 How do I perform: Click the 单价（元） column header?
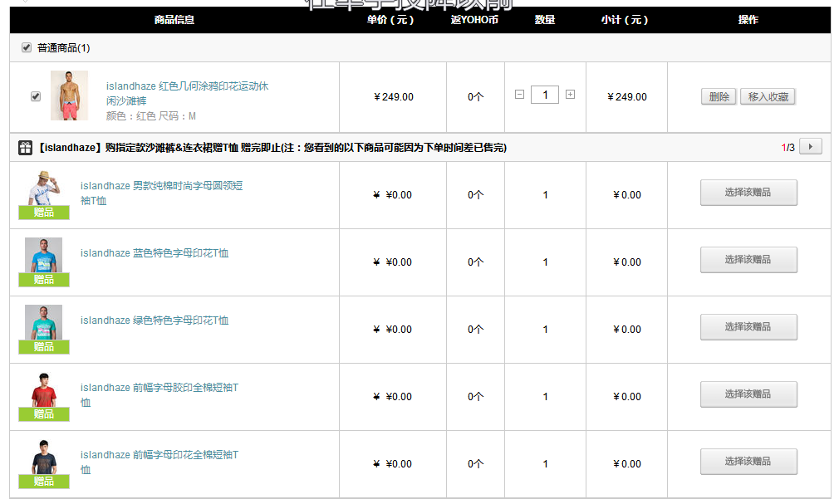390,20
